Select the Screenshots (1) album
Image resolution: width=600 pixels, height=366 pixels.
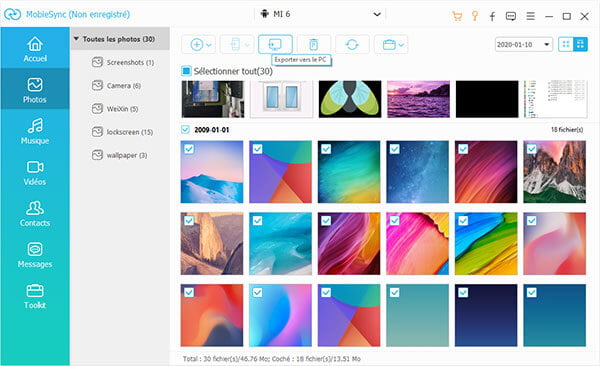pyautogui.click(x=123, y=62)
